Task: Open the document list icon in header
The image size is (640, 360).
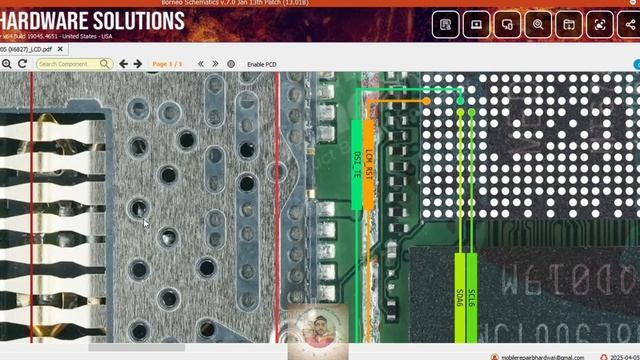Action: pyautogui.click(x=445, y=24)
